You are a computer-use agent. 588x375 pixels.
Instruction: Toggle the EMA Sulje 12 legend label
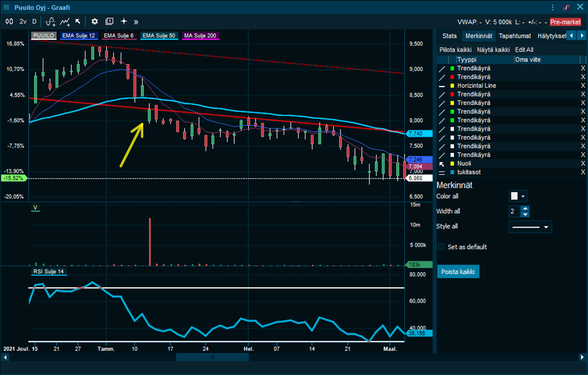click(x=78, y=36)
